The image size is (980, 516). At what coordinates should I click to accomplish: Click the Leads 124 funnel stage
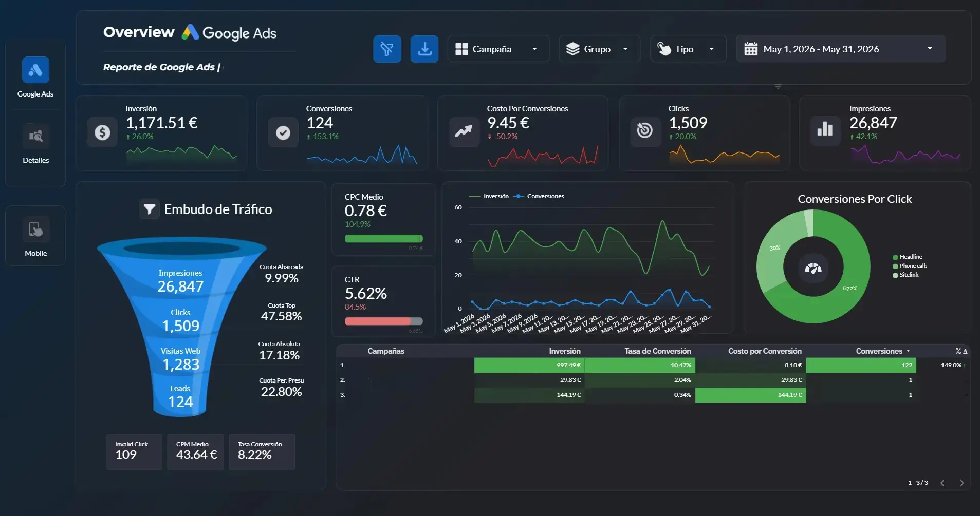click(x=180, y=397)
